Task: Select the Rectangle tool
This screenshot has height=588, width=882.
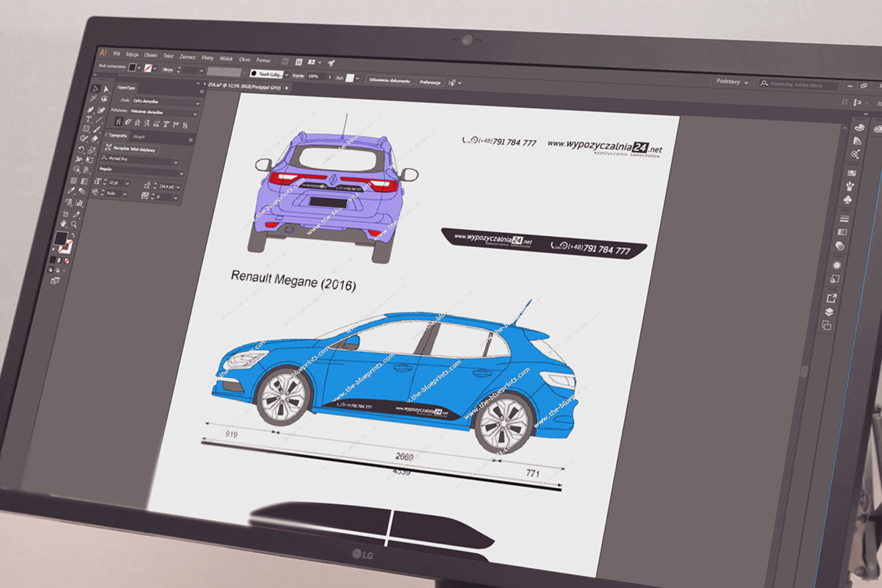Action: [x=87, y=129]
